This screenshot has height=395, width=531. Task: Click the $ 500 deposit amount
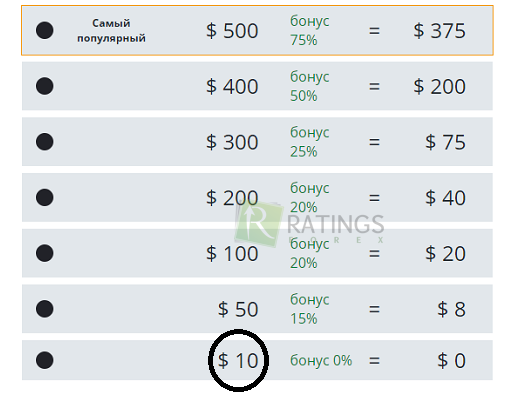coord(232,31)
